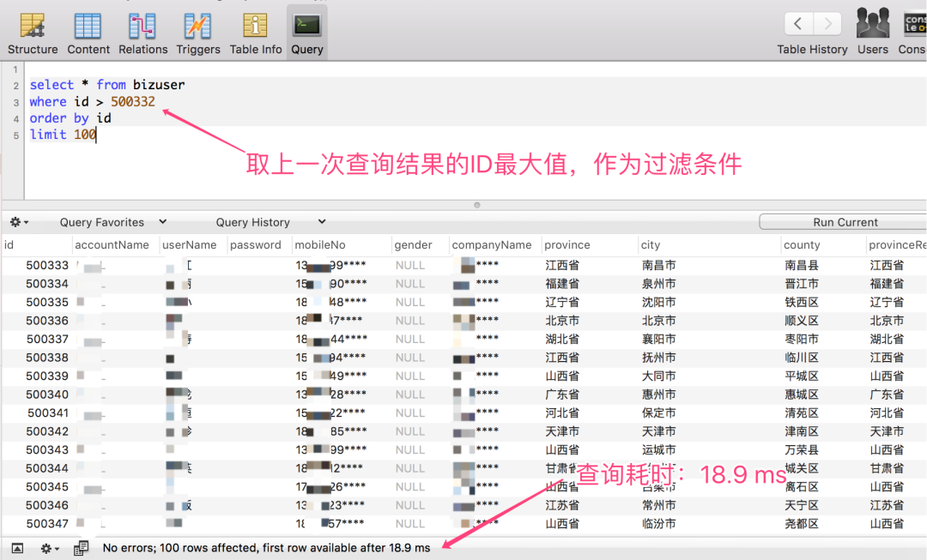Go forward in Table History
Viewport: 927px width, 560px height.
tap(827, 23)
